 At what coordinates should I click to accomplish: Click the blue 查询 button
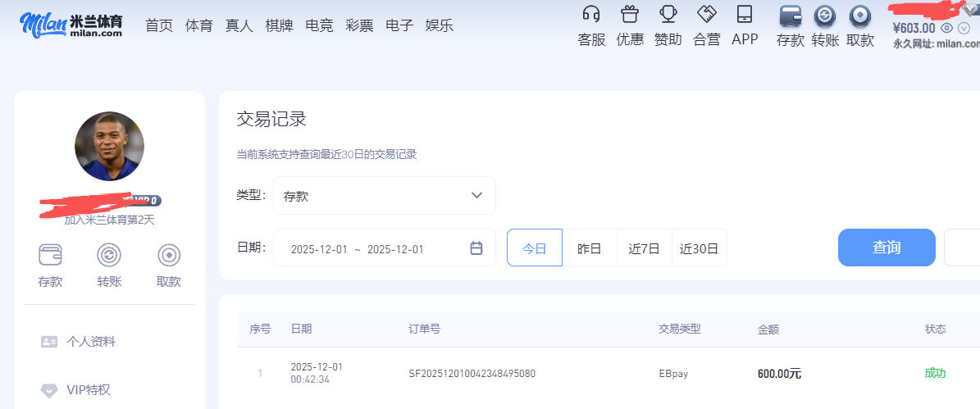[x=887, y=248]
